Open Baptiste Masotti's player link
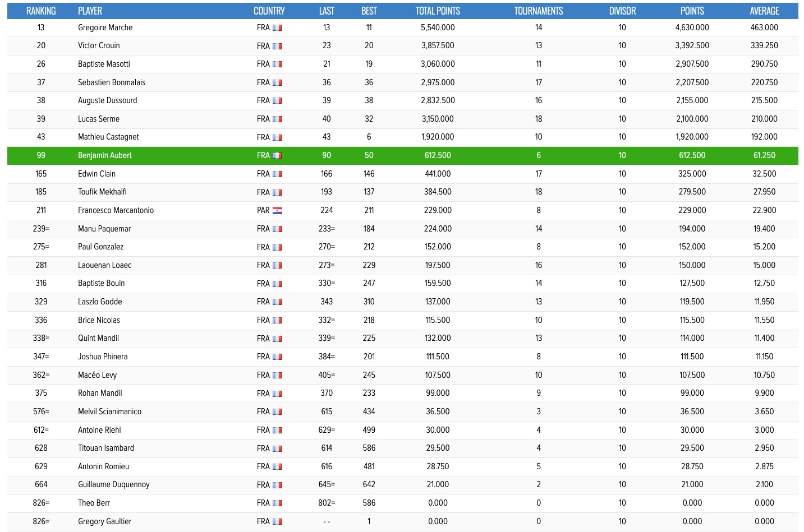 (104, 64)
